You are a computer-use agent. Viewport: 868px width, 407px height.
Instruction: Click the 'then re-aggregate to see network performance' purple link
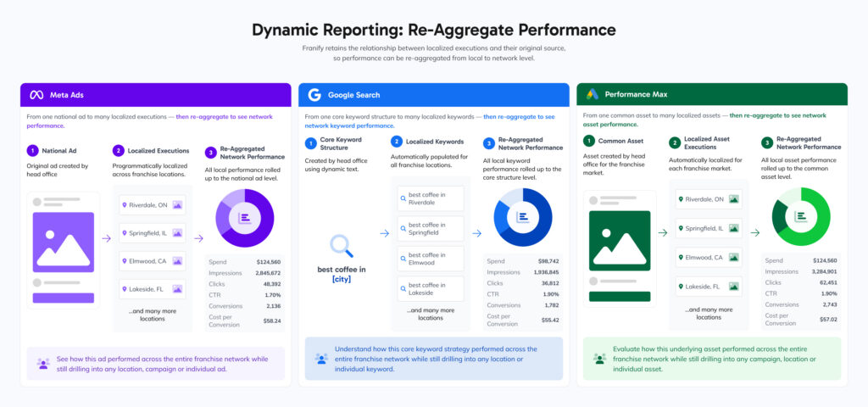pos(149,120)
